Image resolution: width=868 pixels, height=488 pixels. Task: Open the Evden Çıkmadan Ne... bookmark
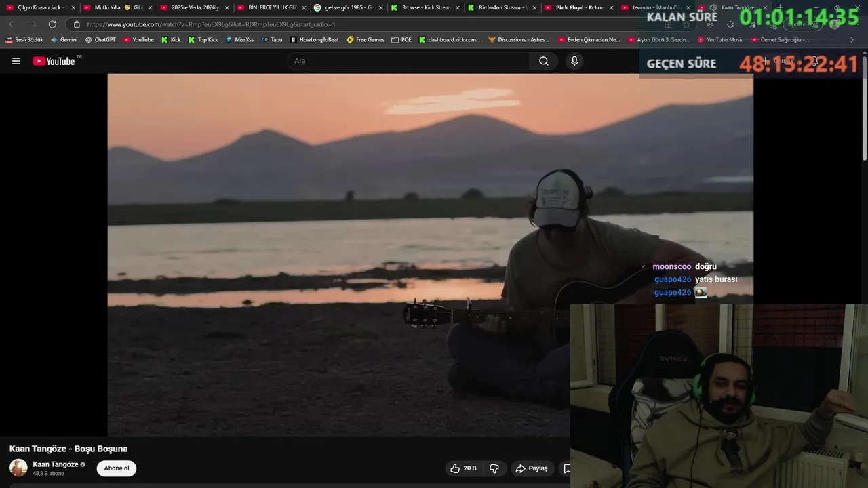pos(589,40)
